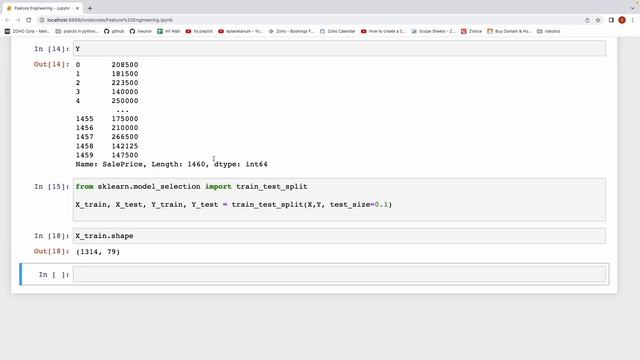Click the output value 142125
640x360 pixels.
(x=125, y=146)
